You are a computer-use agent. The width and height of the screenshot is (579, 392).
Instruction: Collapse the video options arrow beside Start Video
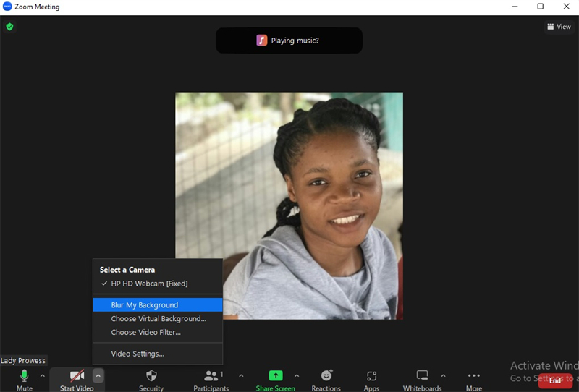tap(98, 375)
